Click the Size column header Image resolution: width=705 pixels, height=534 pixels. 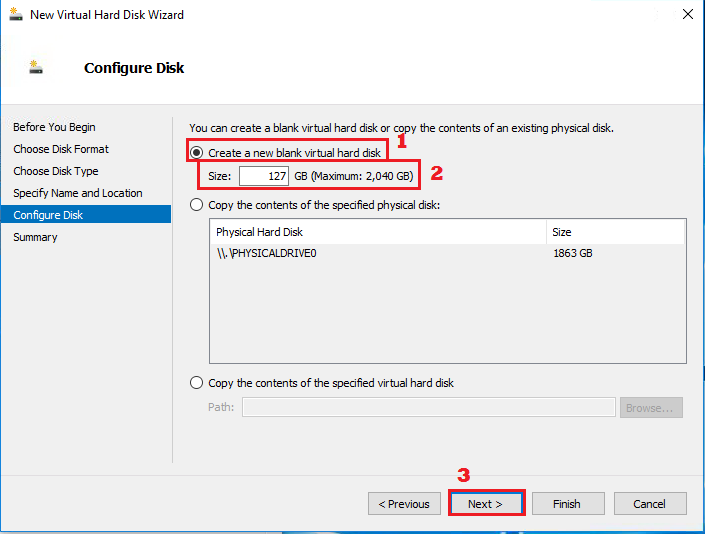coord(615,232)
